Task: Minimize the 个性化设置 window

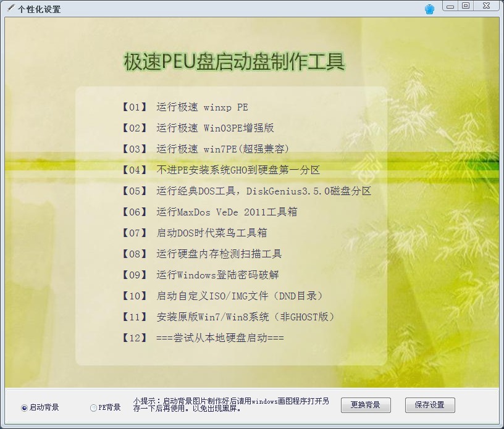Action: click(450, 6)
